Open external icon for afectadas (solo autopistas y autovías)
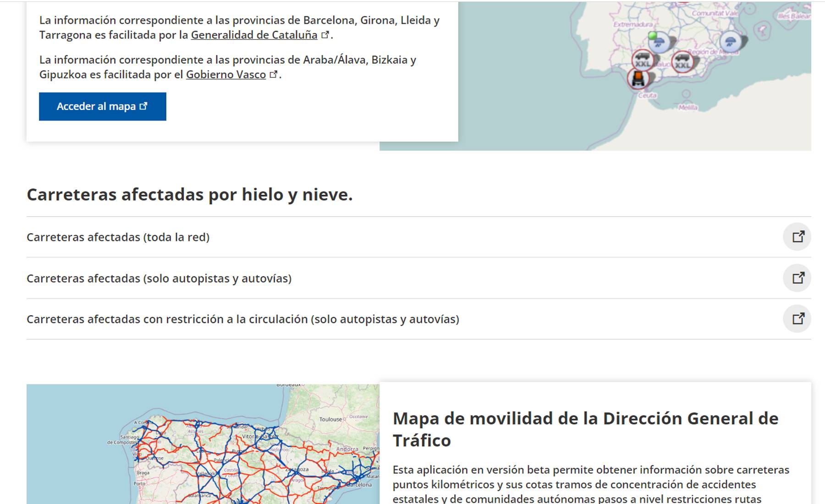 tap(797, 278)
